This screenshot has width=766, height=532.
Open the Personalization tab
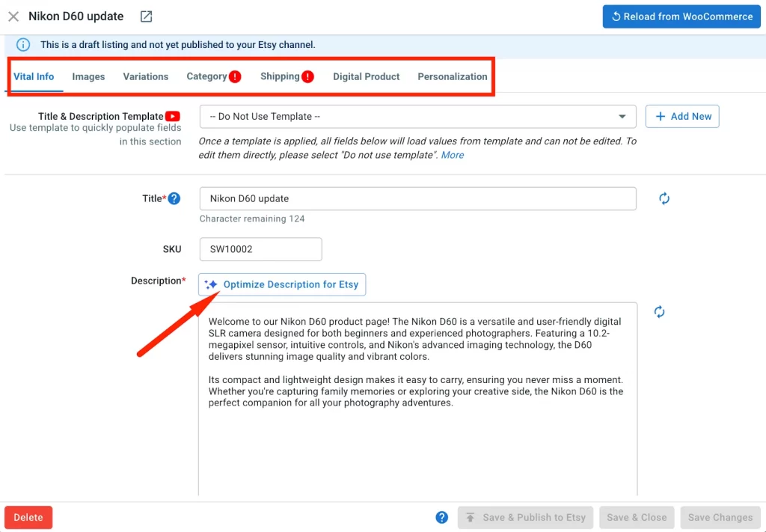(x=452, y=76)
